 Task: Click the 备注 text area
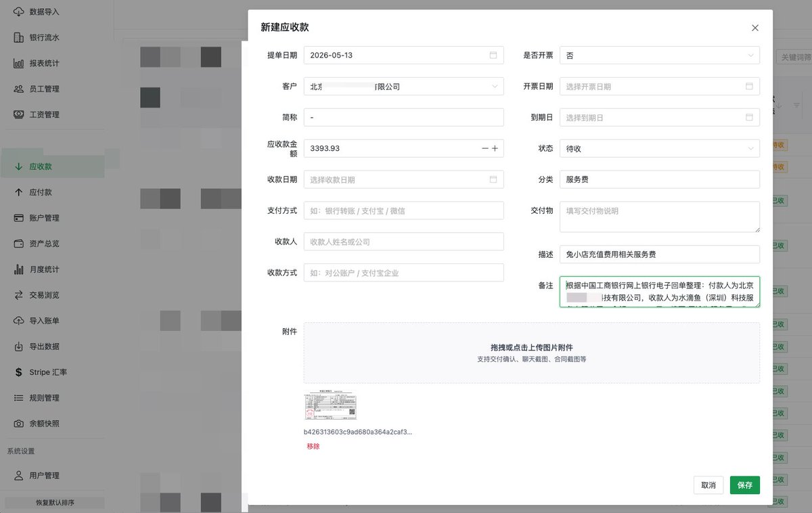coord(660,292)
